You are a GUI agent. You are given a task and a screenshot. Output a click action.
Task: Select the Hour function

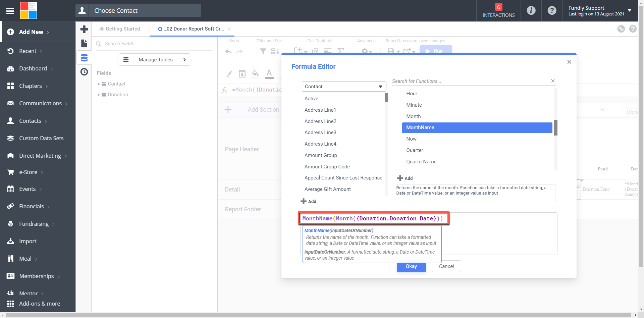[412, 94]
